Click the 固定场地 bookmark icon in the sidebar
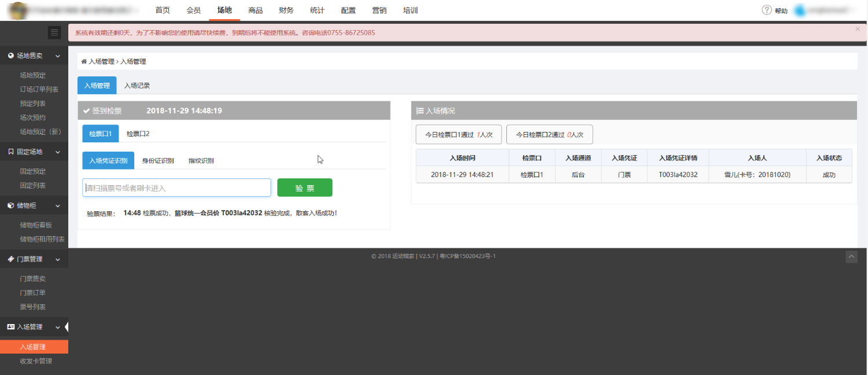This screenshot has width=868, height=375. click(11, 152)
